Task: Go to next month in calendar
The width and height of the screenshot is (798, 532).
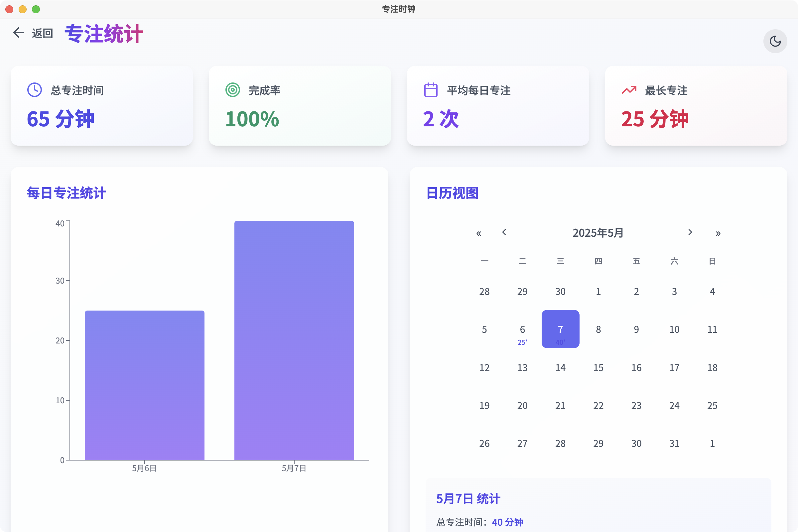Action: pos(690,232)
